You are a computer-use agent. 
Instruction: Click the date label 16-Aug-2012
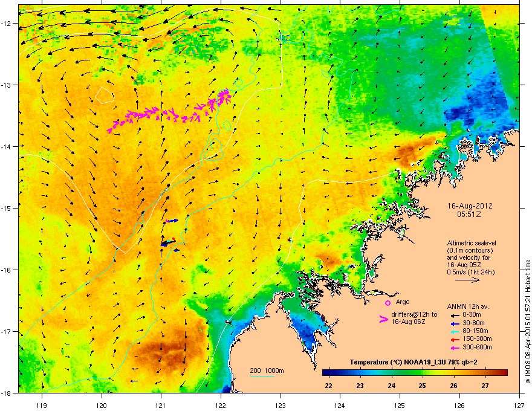(470, 206)
